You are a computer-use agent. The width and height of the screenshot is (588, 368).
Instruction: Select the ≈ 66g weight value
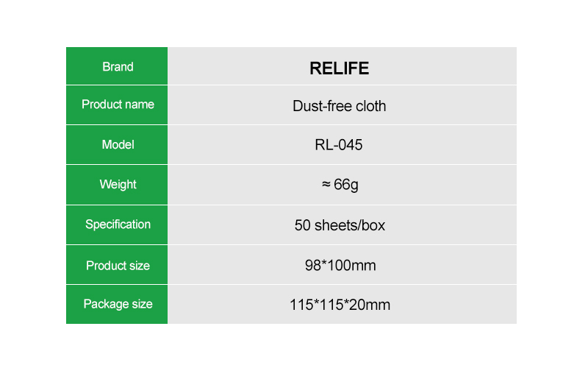click(340, 185)
